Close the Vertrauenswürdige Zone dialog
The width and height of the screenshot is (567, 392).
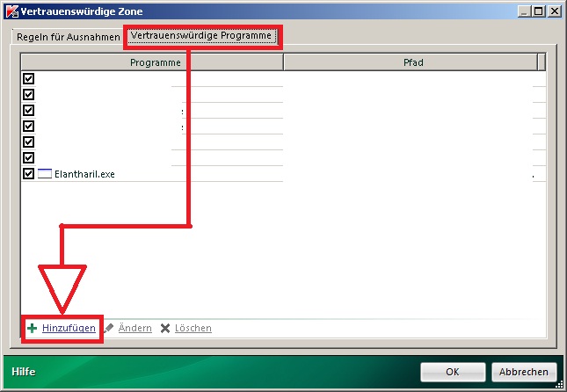[x=555, y=11]
